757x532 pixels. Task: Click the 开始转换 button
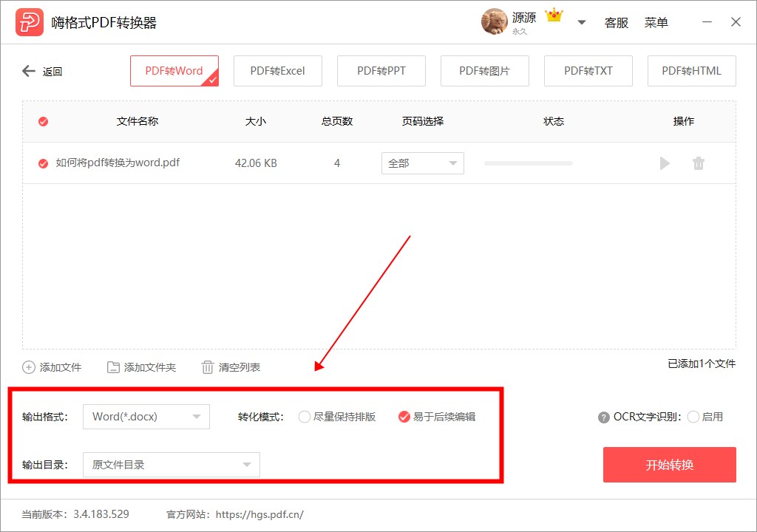pyautogui.click(x=670, y=465)
